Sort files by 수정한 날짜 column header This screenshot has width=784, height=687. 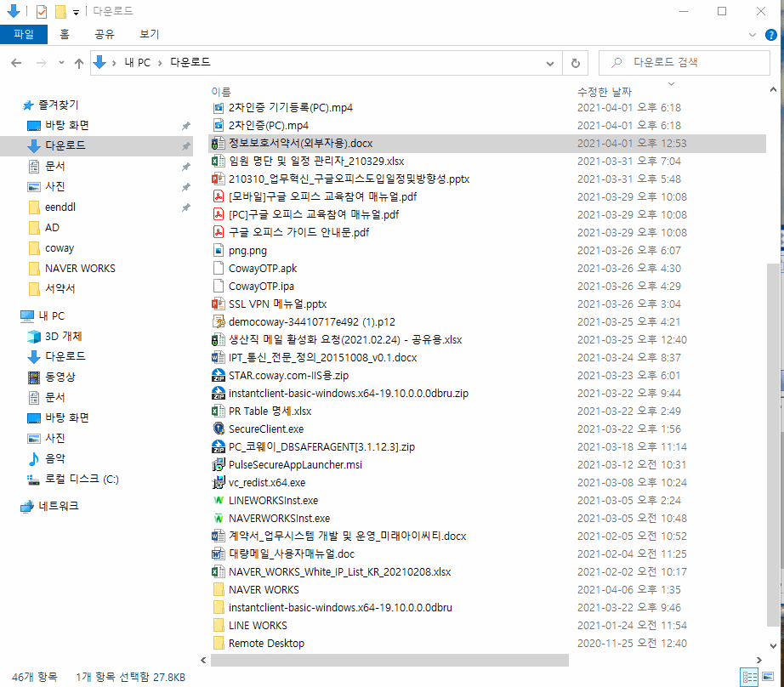point(605,92)
